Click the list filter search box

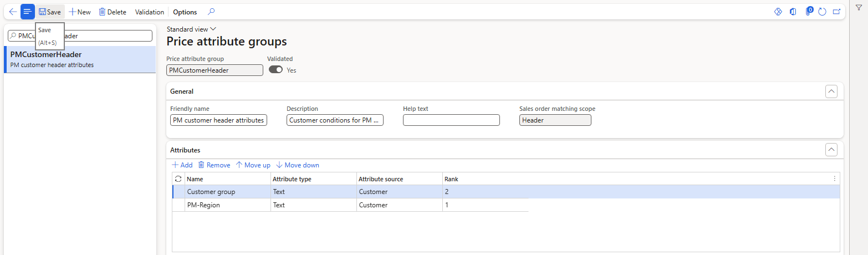(80, 35)
